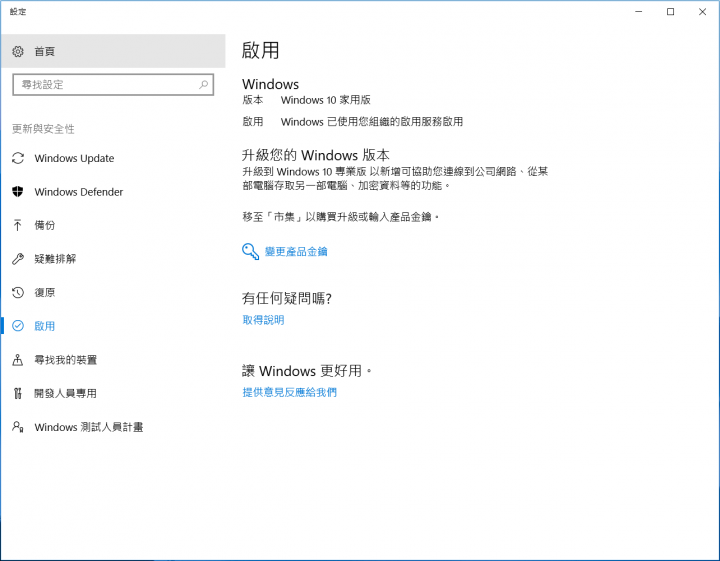Click the gear icon next to 首頁
This screenshot has height=561, width=720.
tap(18, 51)
